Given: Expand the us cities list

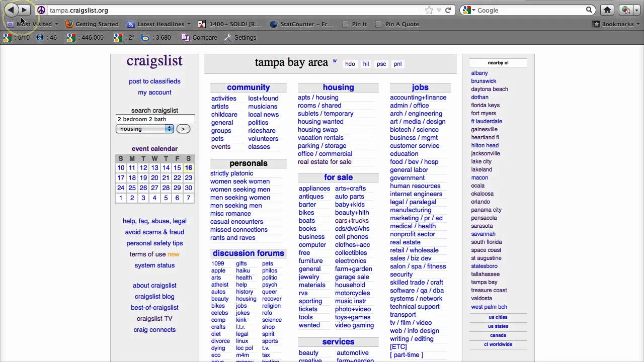Looking at the screenshot, I should (498, 317).
